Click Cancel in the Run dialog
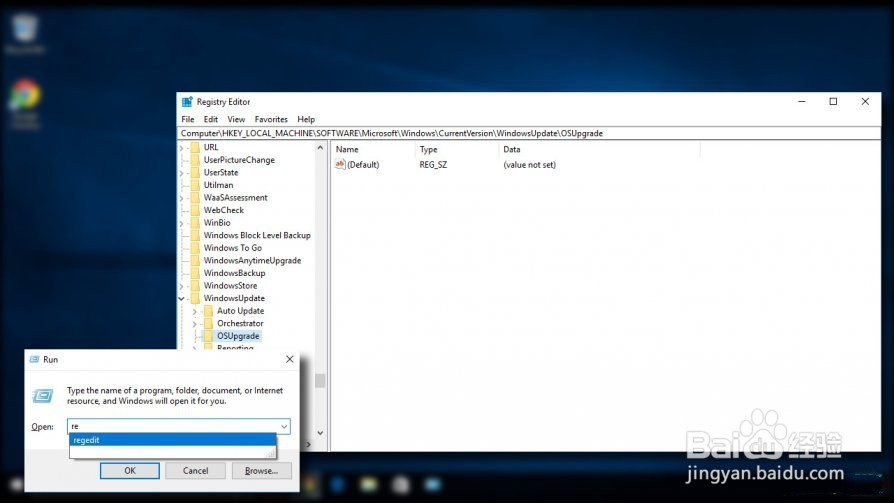 [196, 471]
